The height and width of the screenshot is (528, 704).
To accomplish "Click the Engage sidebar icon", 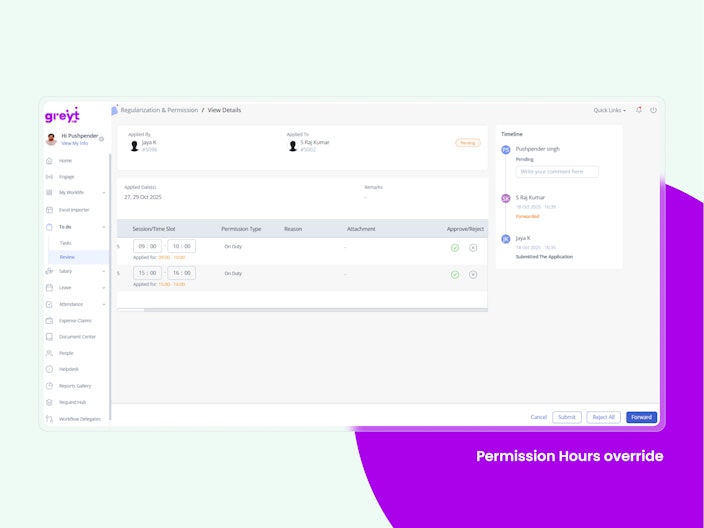I will pyautogui.click(x=49, y=177).
